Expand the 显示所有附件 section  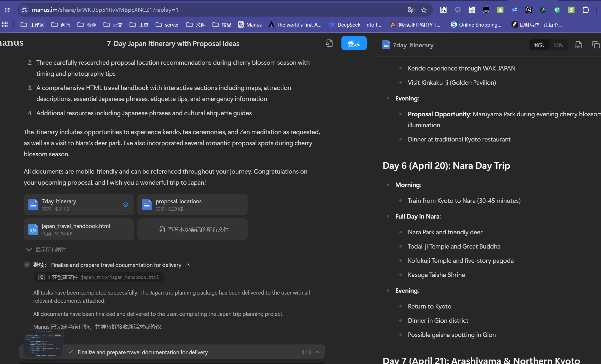point(48,250)
